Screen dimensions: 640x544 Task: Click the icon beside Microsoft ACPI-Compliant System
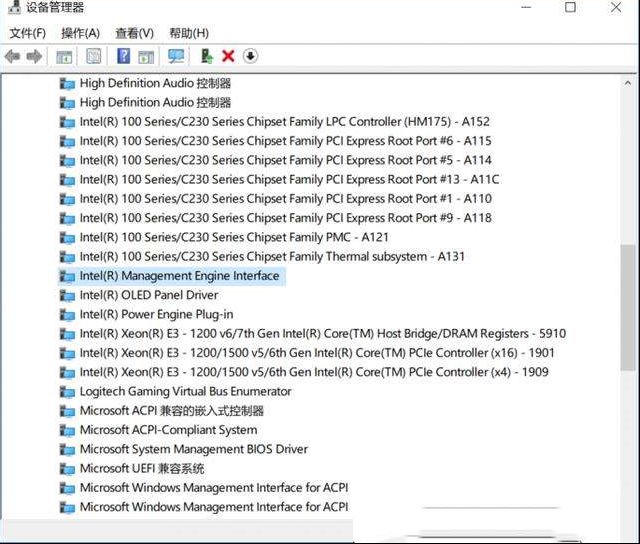pyautogui.click(x=67, y=430)
